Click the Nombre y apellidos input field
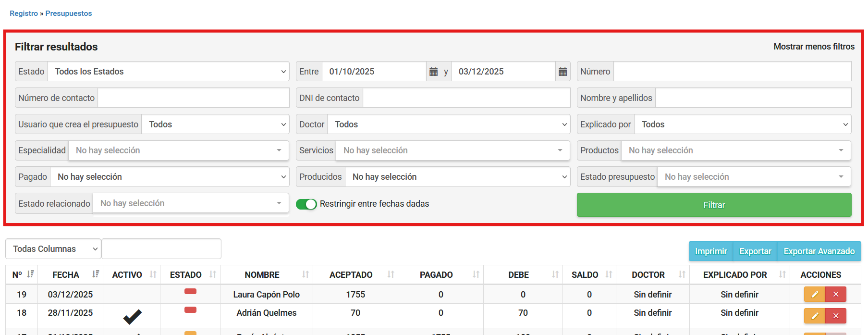The image size is (868, 335). point(753,98)
